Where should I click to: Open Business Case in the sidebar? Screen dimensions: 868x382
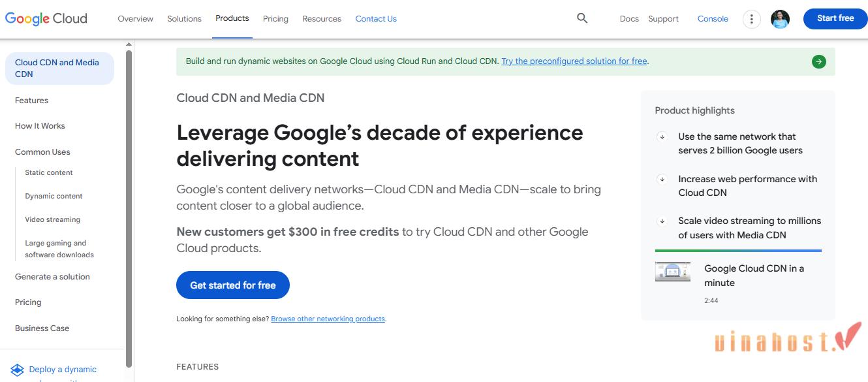[x=42, y=328]
